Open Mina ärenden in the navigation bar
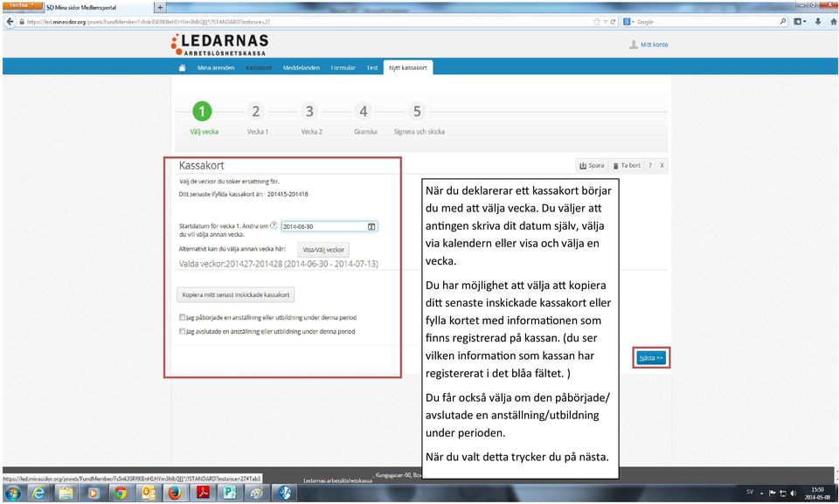Viewport: 839px width, 504px height. click(x=216, y=68)
